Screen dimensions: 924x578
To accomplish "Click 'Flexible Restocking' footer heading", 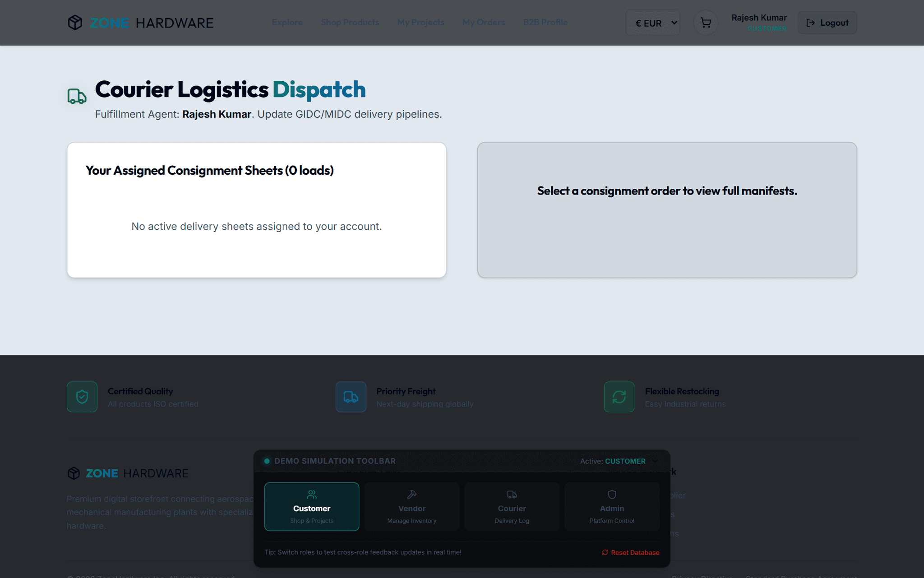I will [682, 391].
